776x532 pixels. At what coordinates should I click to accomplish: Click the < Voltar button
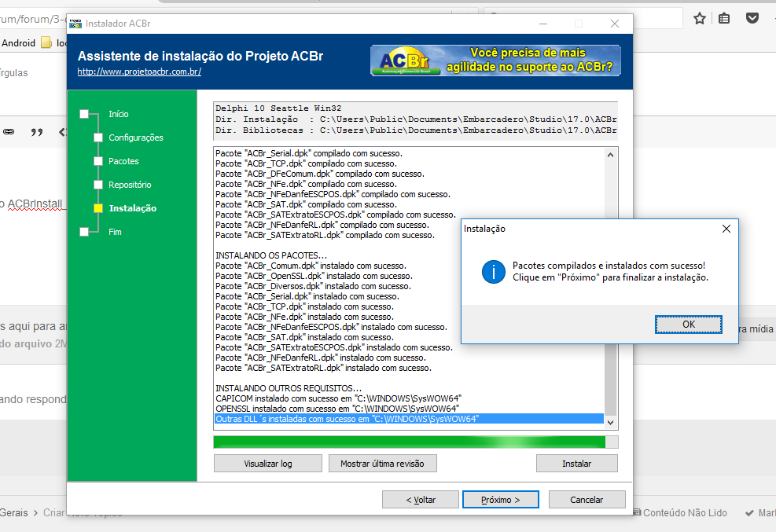point(420,499)
